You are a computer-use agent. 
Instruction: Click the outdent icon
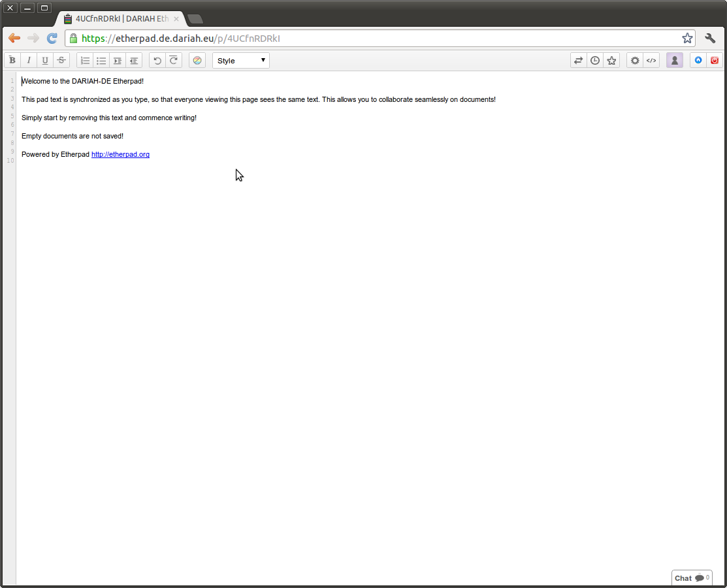pos(134,61)
